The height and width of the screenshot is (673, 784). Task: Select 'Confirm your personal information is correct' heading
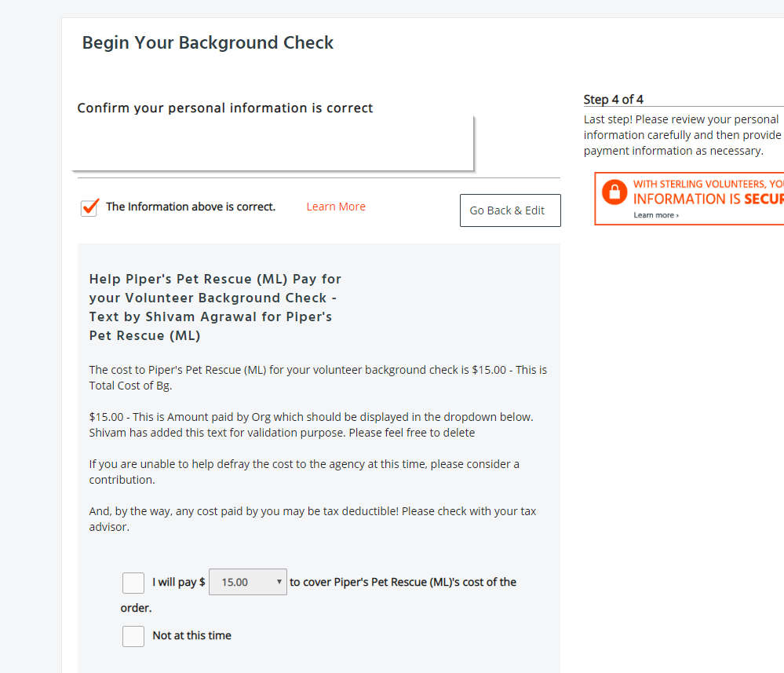pos(225,108)
